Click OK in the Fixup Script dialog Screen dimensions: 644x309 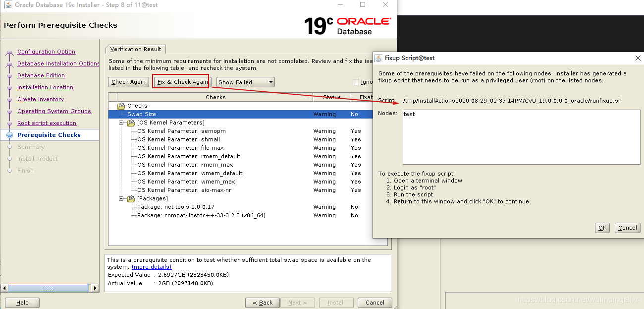tap(602, 228)
